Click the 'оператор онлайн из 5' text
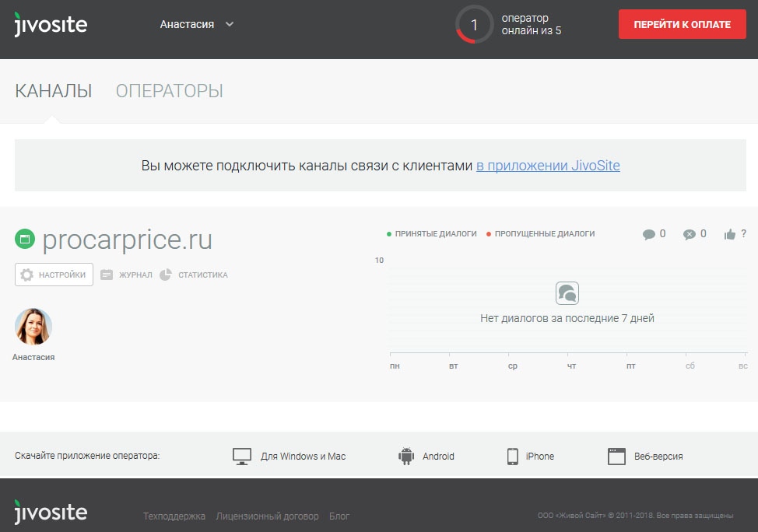Screen dimensions: 758x532 pyautogui.click(x=532, y=24)
